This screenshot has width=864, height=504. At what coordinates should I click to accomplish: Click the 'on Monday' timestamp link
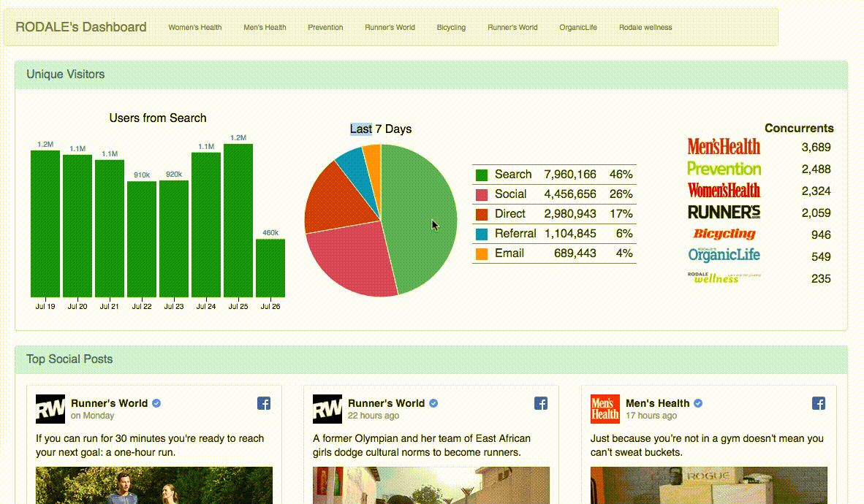[92, 416]
